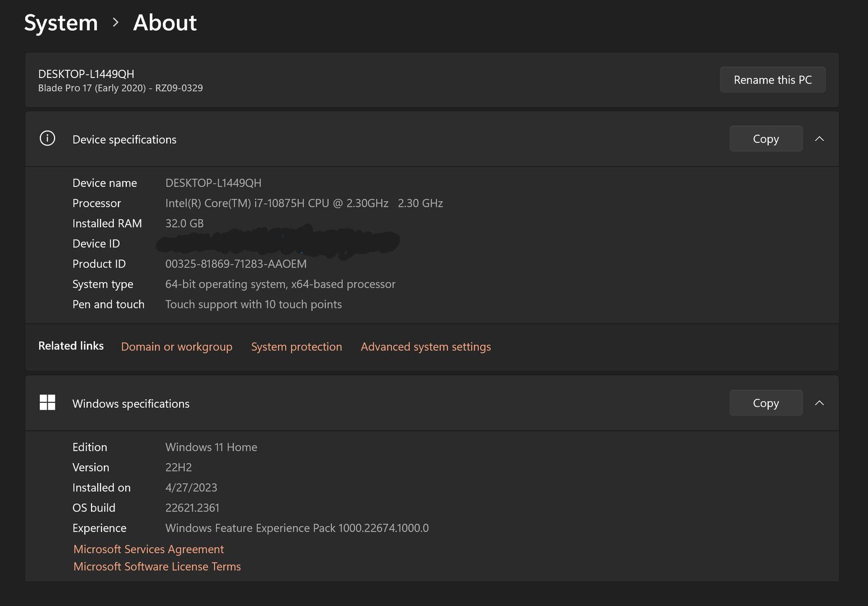Collapse the Windows specifications section chevron
Viewport: 868px width, 606px height.
pyautogui.click(x=819, y=403)
